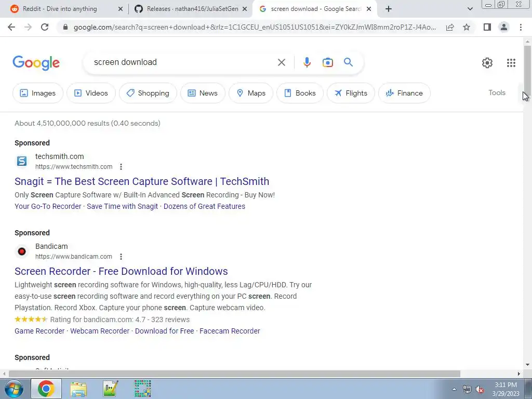The width and height of the screenshot is (532, 399).
Task: Go to the Google homepage logo
Action: pyautogui.click(x=36, y=63)
